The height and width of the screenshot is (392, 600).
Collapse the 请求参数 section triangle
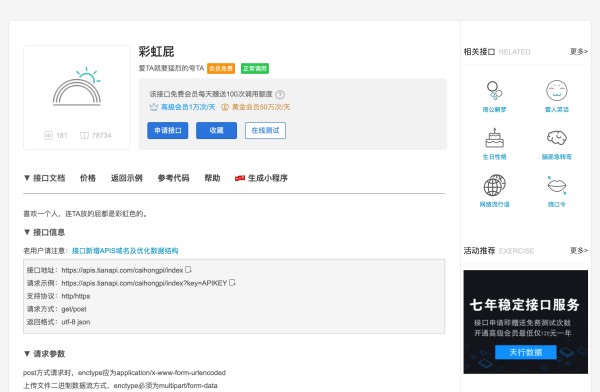[27, 354]
